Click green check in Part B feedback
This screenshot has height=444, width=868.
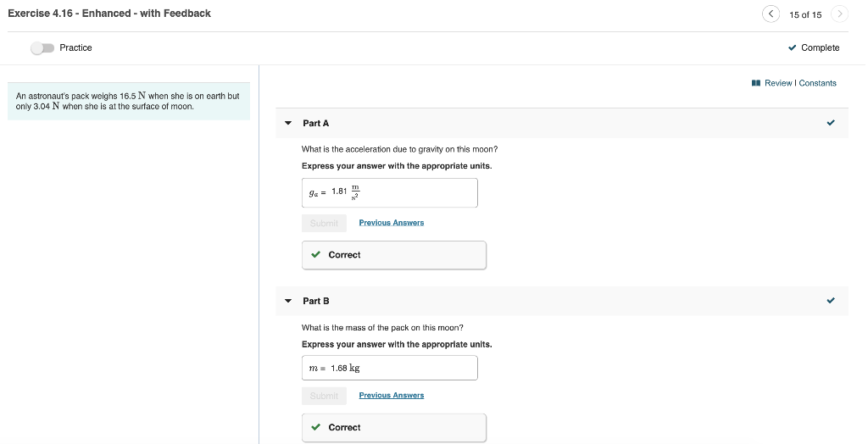coord(316,427)
